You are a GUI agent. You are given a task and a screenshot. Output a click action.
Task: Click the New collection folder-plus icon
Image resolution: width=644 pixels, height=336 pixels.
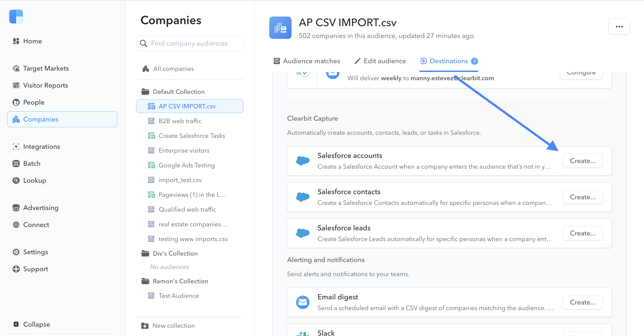[x=145, y=325]
